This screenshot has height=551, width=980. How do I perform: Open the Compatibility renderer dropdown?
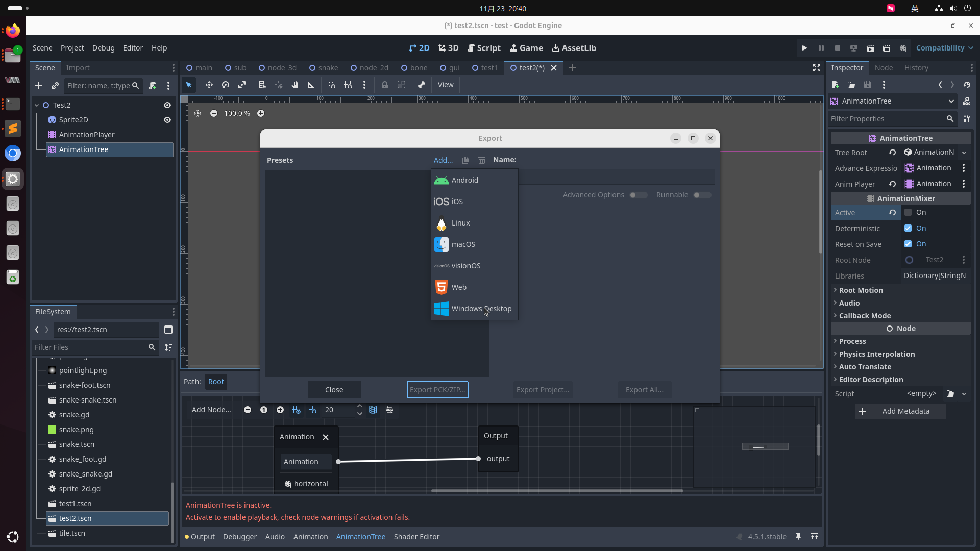coord(944,48)
